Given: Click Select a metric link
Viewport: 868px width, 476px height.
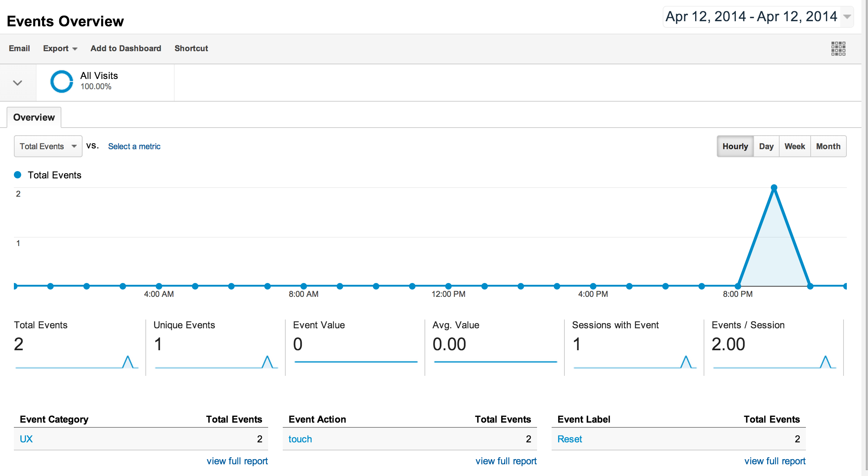Looking at the screenshot, I should [x=134, y=146].
